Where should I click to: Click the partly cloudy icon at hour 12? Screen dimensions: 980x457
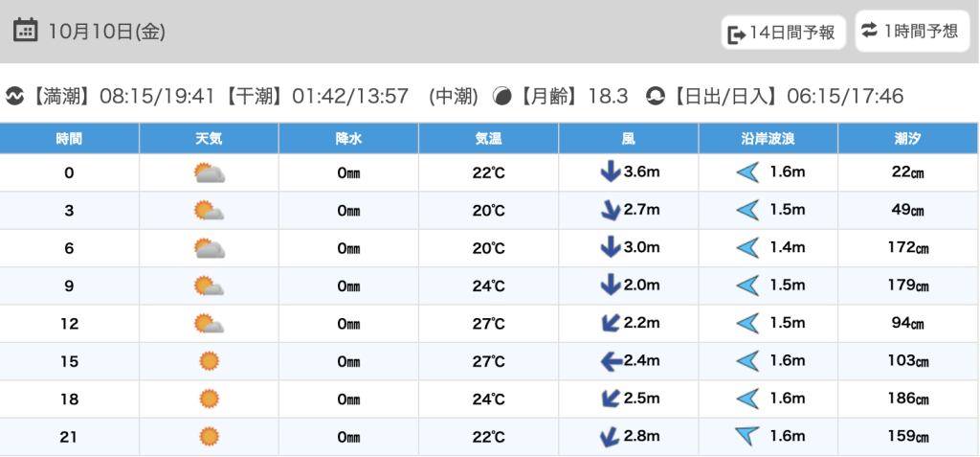tap(209, 324)
